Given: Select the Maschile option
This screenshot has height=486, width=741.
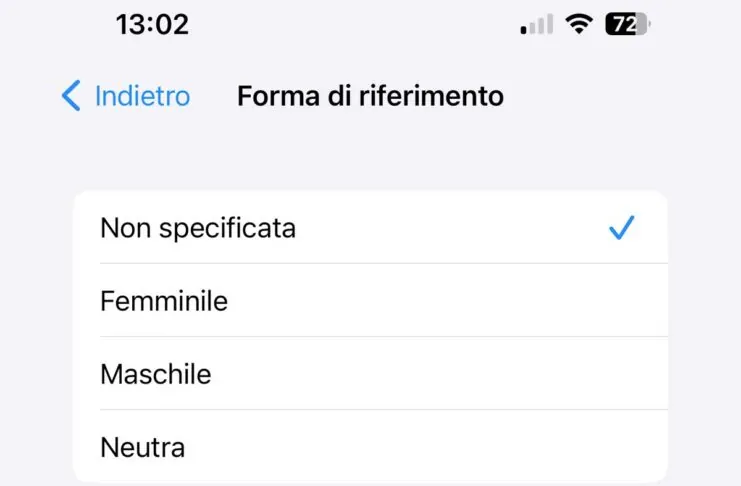Looking at the screenshot, I should click(370, 374).
